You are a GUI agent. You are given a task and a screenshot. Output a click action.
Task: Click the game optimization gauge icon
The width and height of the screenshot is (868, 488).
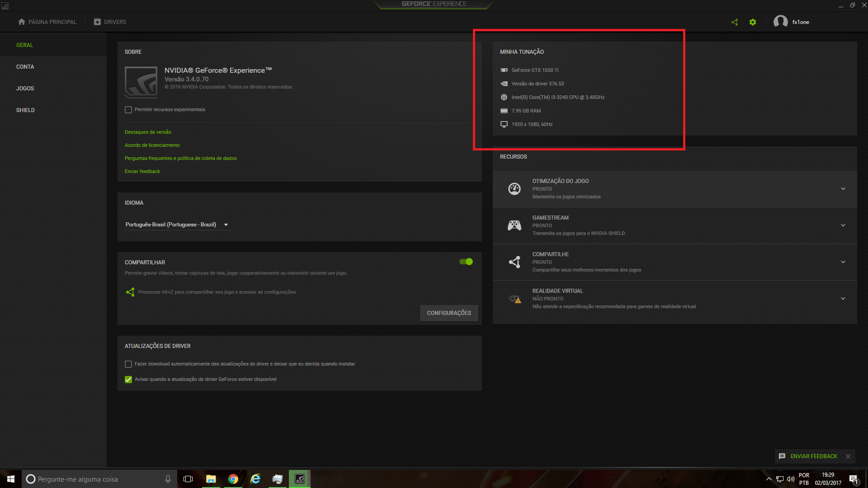point(514,189)
